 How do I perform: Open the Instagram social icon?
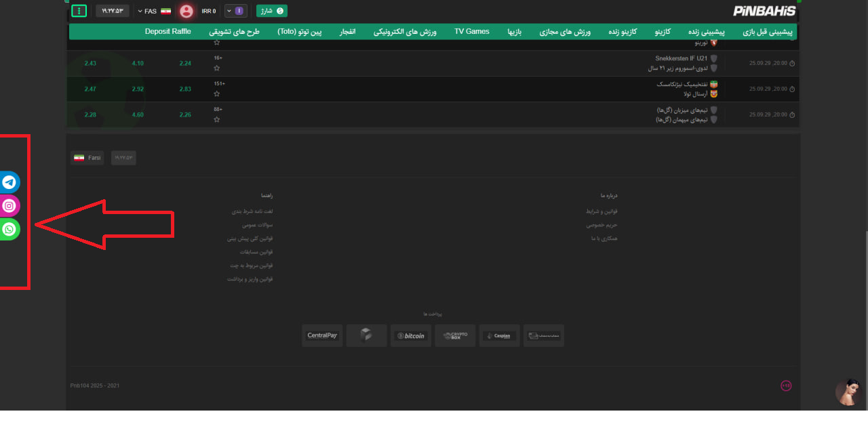click(x=9, y=206)
